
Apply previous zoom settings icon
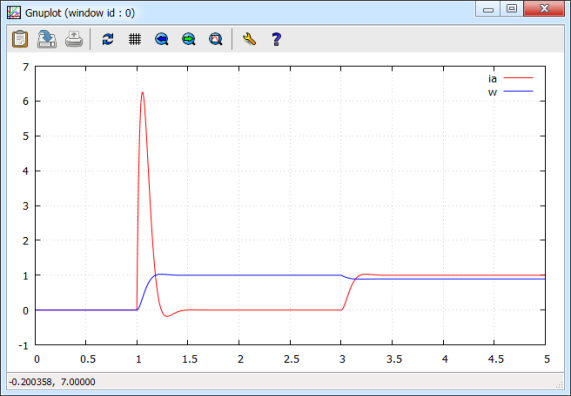pyautogui.click(x=162, y=39)
